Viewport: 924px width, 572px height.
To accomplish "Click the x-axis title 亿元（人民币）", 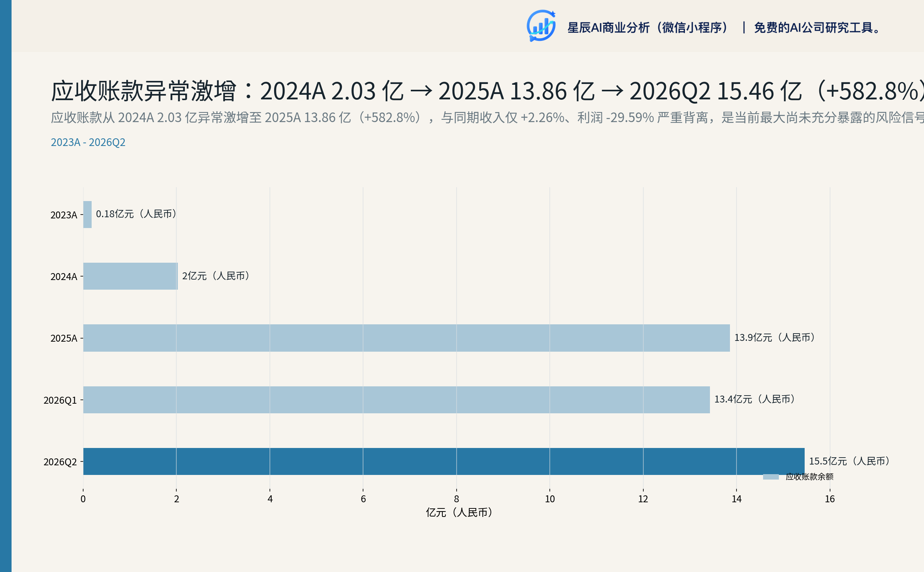I will coord(460,513).
